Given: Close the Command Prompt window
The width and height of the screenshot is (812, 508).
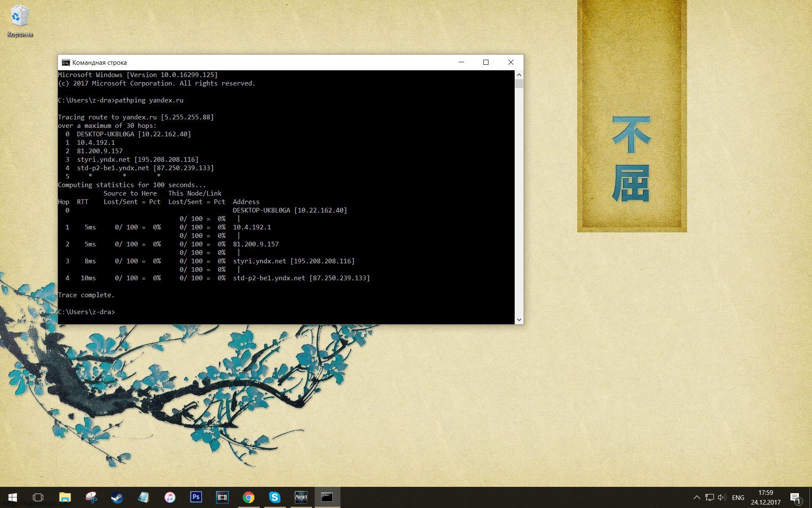Looking at the screenshot, I should 511,62.
